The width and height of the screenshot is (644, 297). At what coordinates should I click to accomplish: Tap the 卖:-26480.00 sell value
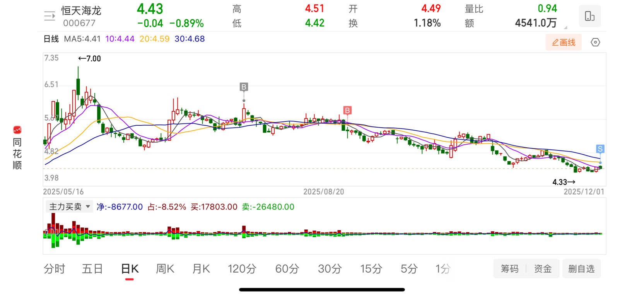click(x=268, y=207)
